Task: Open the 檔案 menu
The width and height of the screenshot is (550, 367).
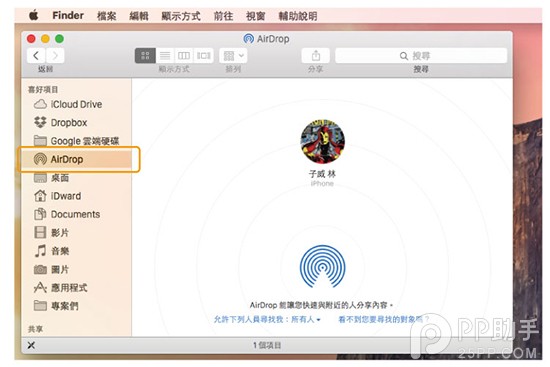Action: click(107, 16)
